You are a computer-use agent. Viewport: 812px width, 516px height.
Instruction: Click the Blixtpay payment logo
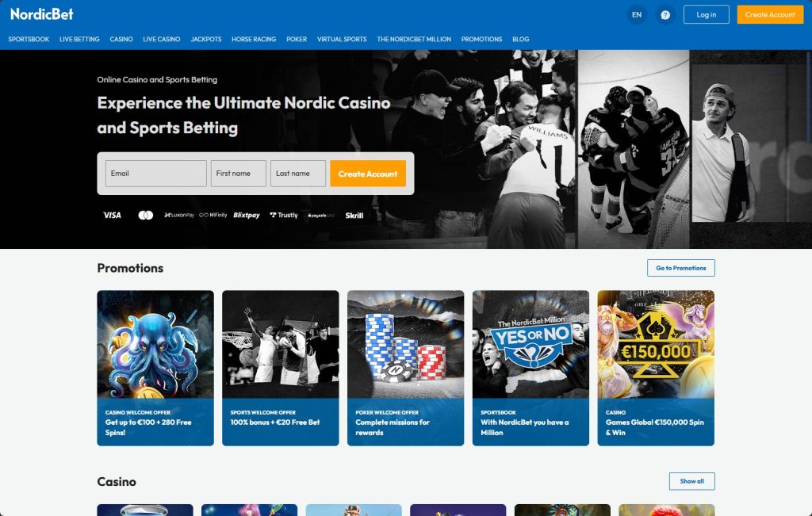click(x=247, y=216)
